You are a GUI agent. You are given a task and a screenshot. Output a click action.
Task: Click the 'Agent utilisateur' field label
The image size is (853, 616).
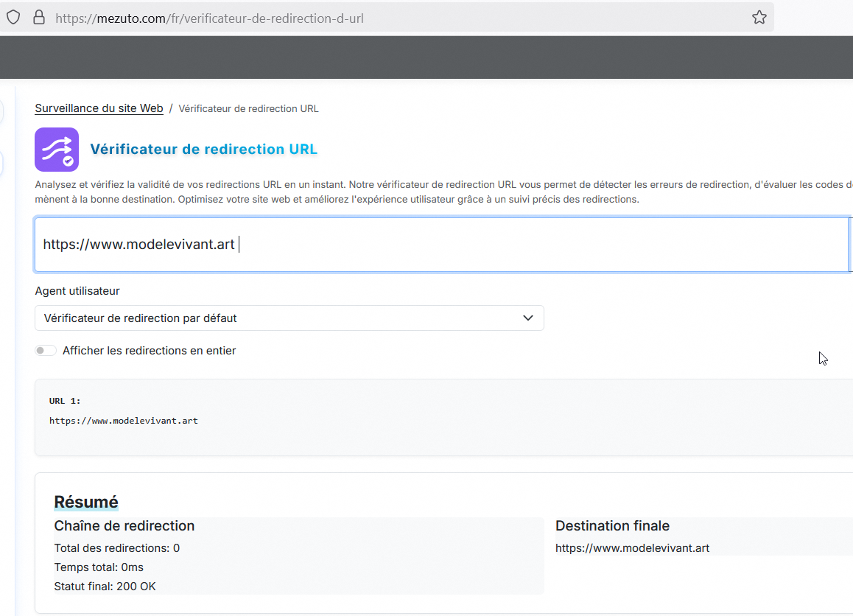click(77, 291)
